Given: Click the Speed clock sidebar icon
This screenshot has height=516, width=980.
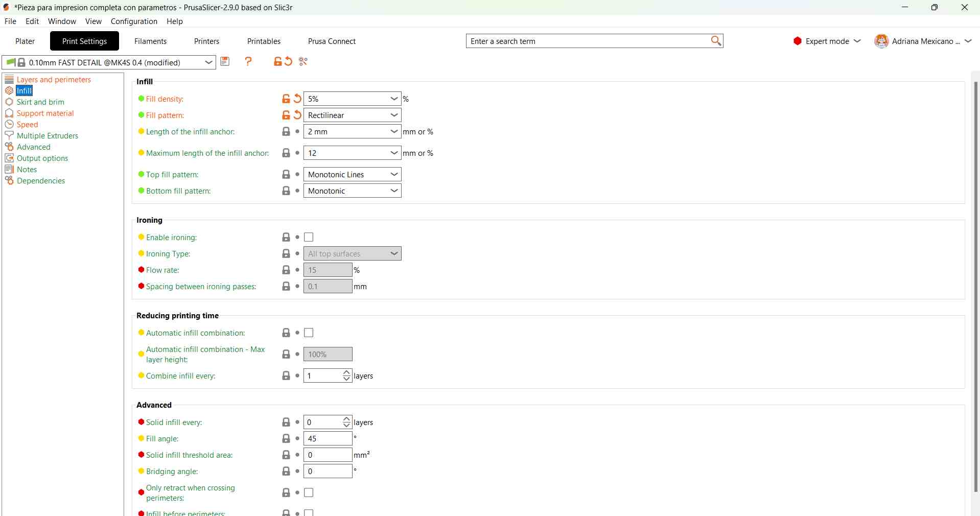Looking at the screenshot, I should [x=9, y=125].
